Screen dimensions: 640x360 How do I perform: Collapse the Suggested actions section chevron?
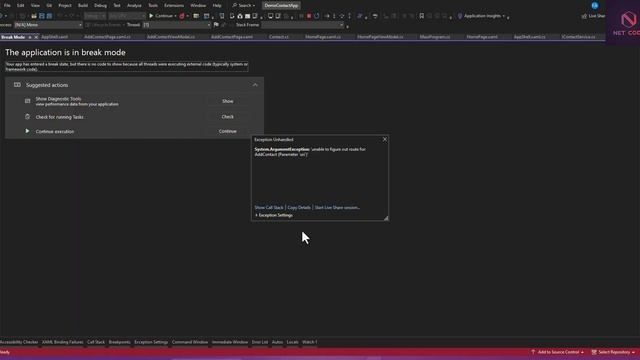coord(255,85)
